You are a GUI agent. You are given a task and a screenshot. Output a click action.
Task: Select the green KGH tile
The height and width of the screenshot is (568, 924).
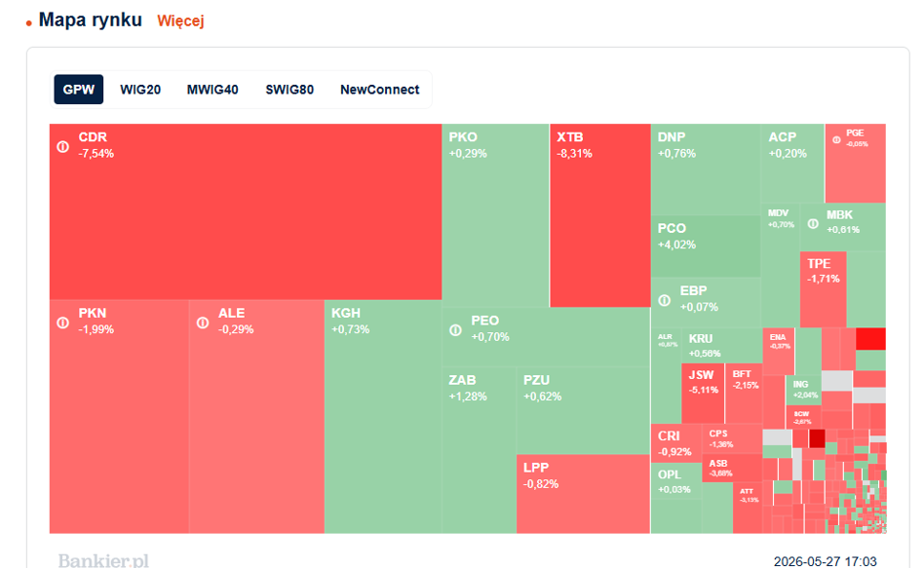(x=383, y=417)
